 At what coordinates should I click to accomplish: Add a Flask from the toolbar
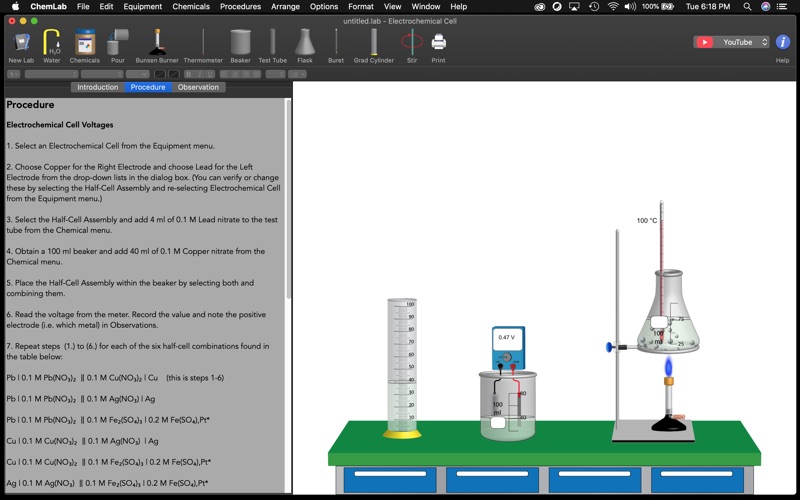[305, 46]
